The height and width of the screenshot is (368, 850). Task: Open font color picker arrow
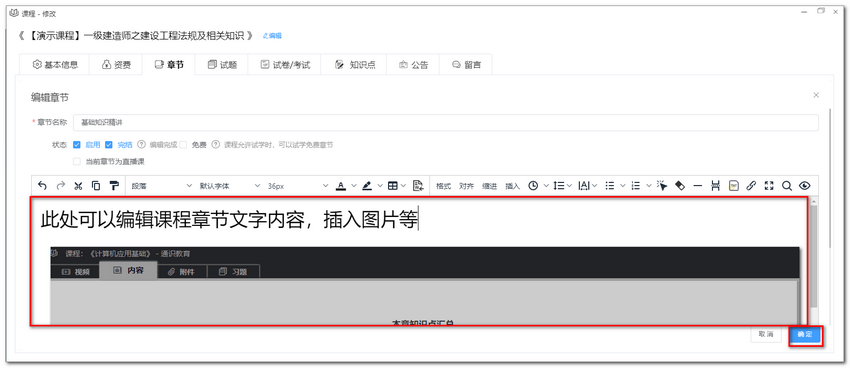(354, 186)
